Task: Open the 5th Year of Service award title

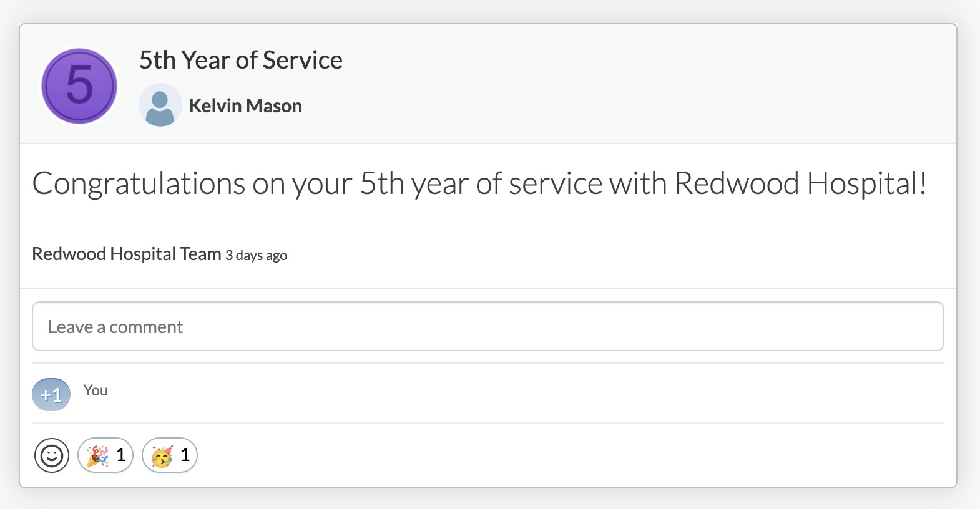Action: click(240, 60)
